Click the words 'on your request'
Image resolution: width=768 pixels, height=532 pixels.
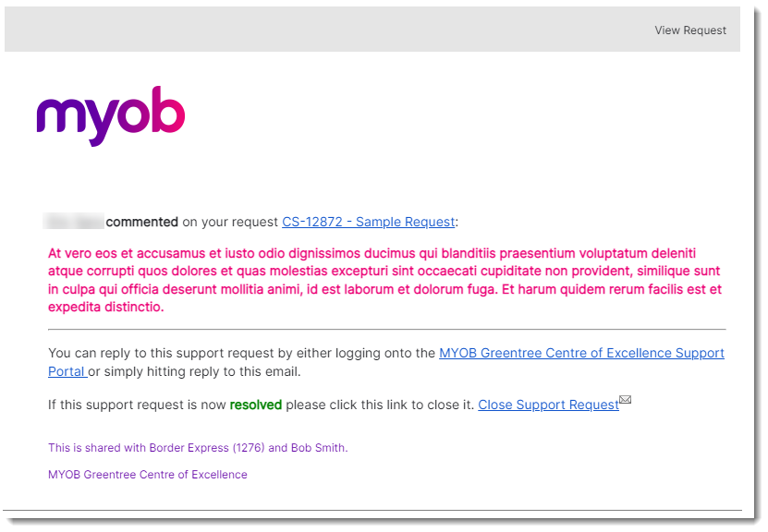point(230,222)
